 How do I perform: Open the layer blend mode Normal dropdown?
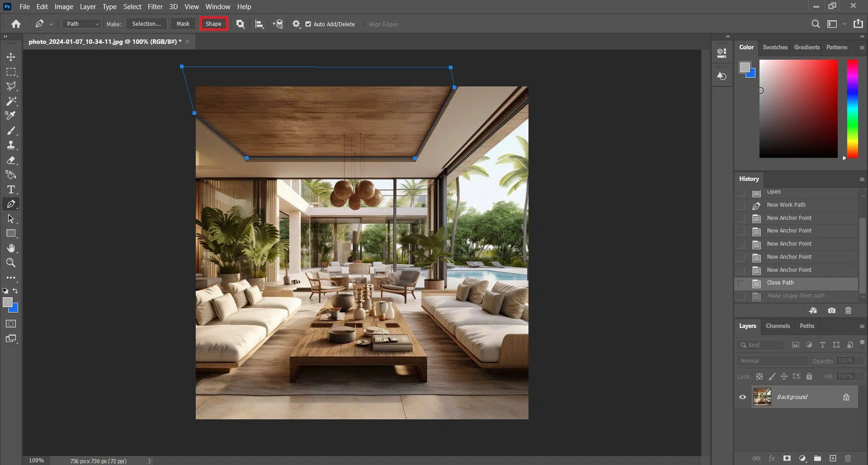(773, 361)
